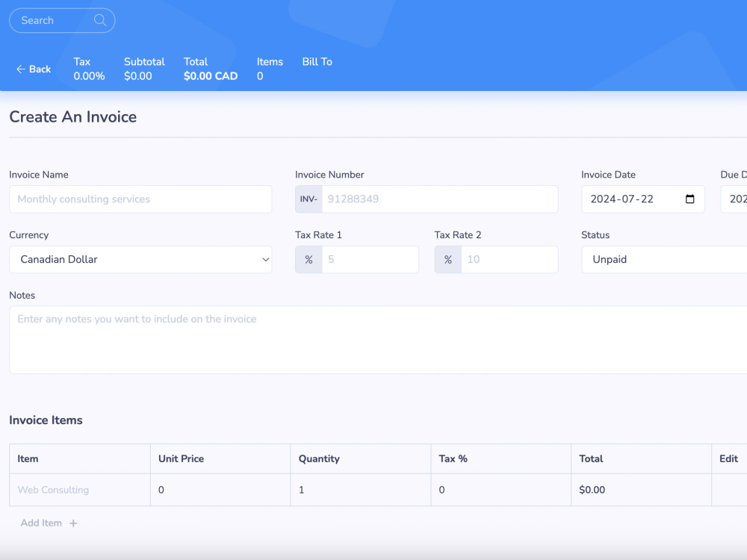Click the percent symbol of Tax Rate 1
Viewport: 747px width, 560px height.
[x=309, y=260]
